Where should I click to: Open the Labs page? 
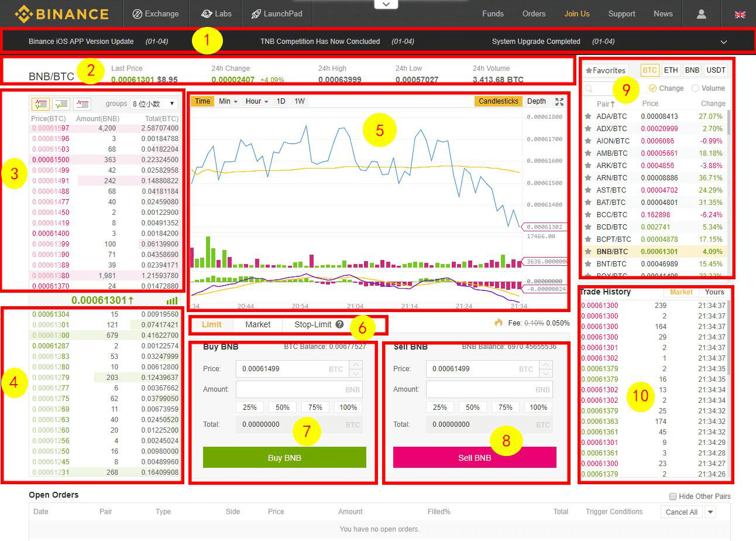click(216, 13)
